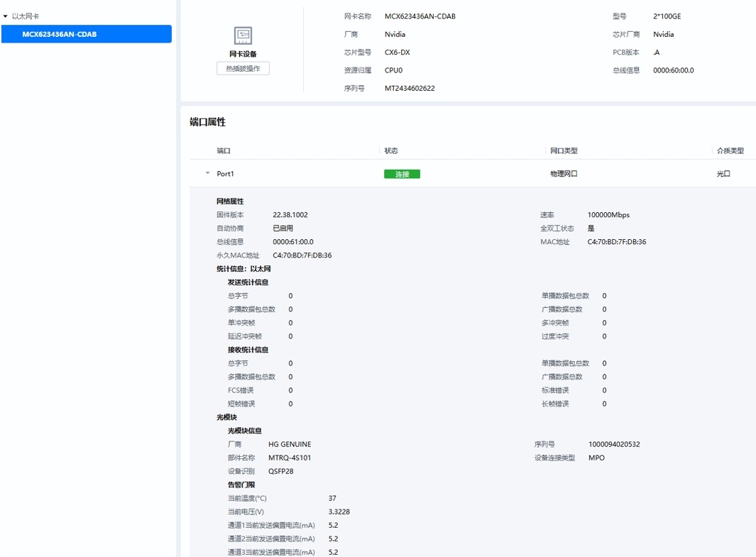Click the 发送统计信息 heading
756x557 pixels.
(x=248, y=282)
